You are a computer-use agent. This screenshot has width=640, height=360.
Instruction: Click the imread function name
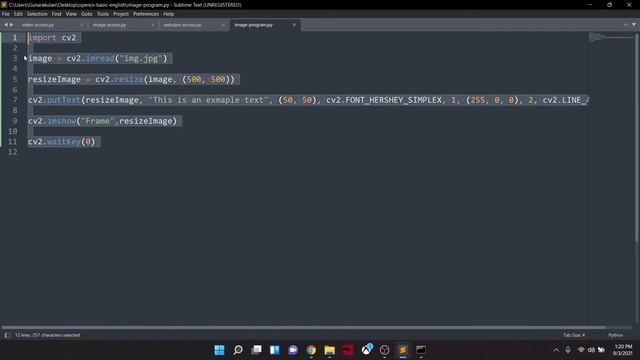pos(100,58)
